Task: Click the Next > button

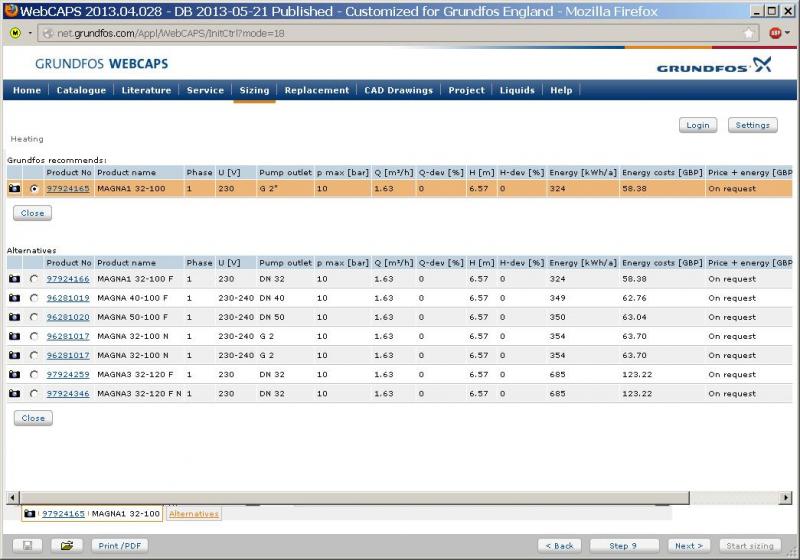Action: click(x=689, y=546)
